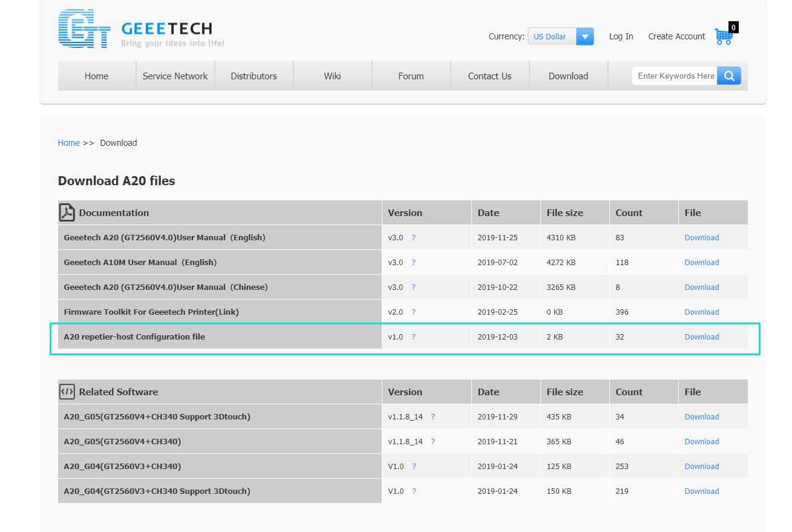This screenshot has width=792, height=532.
Task: Open the Contact Us menu item
Action: [490, 76]
